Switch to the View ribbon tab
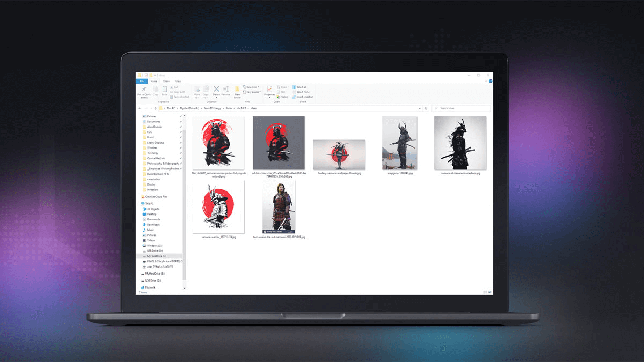Screen dimensions: 644x362 179,82
